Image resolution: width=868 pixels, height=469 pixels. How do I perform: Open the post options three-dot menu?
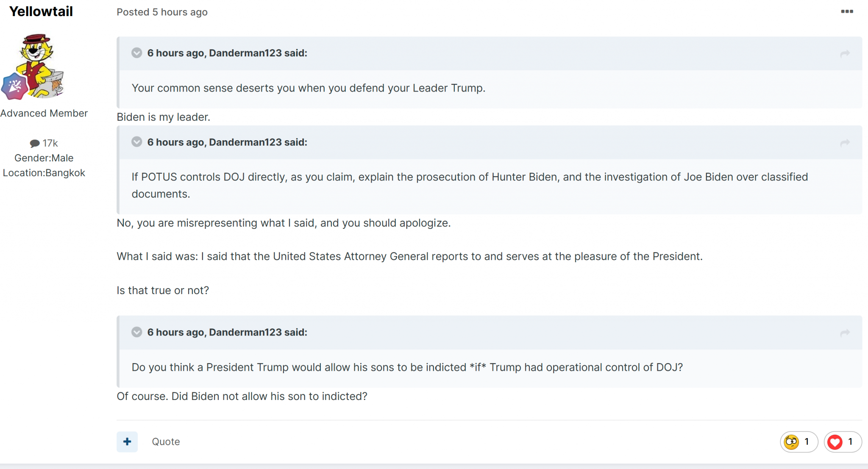pos(847,11)
